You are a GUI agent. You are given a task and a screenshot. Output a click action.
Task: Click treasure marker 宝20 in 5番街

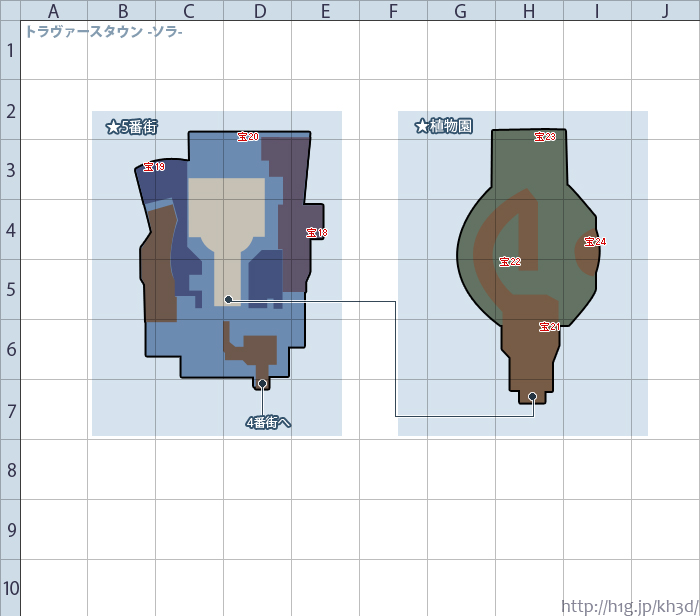pos(247,136)
